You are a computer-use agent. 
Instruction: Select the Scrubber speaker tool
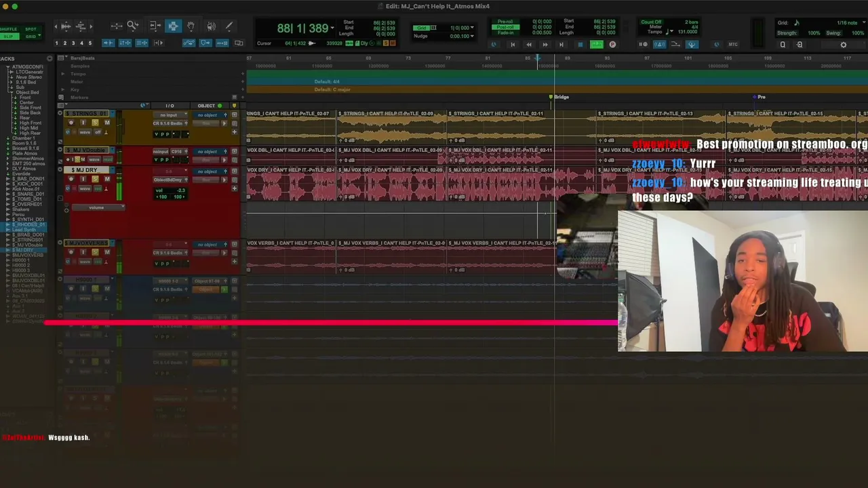211,26
